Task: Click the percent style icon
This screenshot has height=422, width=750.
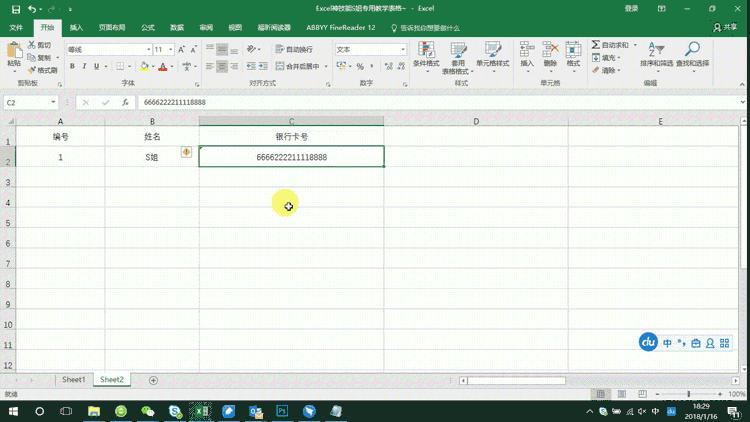Action: (360, 66)
